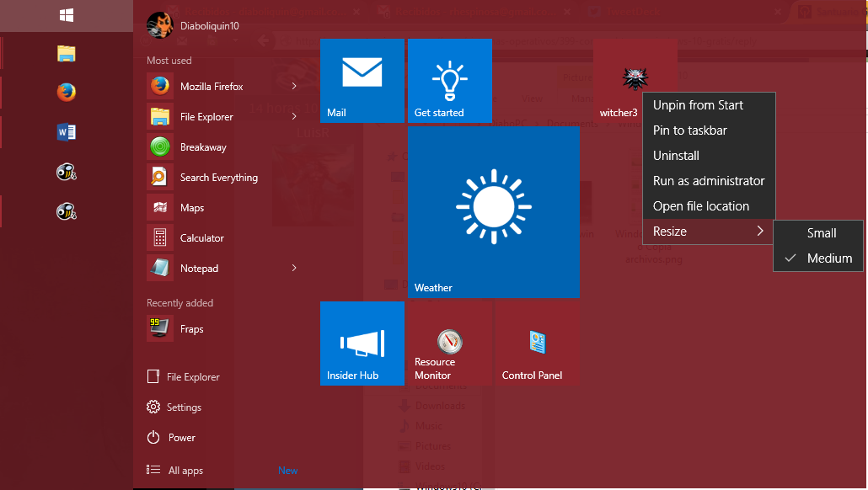
Task: Click Uninstall in the context menu
Action: (x=676, y=156)
